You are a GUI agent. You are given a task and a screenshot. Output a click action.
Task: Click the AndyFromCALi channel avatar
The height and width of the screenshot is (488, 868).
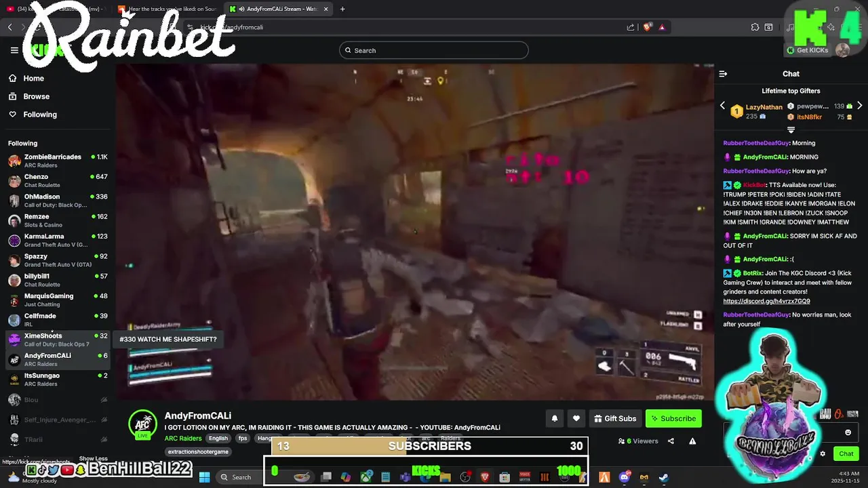pos(142,424)
